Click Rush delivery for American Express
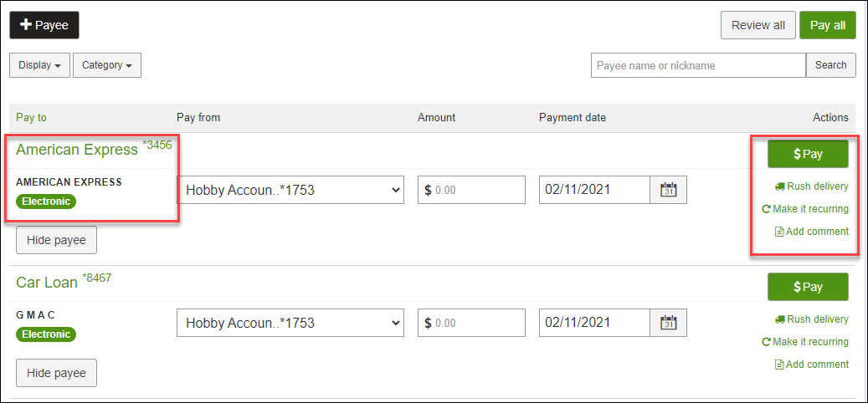868x403 pixels. 812,186
